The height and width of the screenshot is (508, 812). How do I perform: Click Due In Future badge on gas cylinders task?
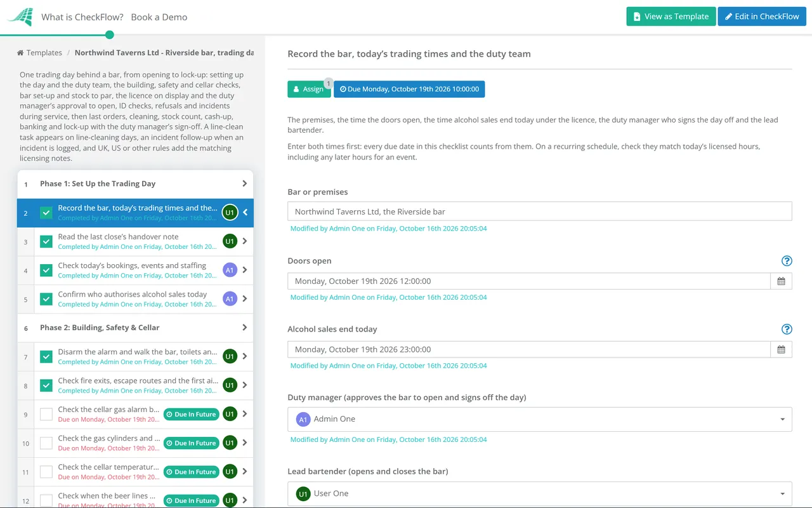[x=191, y=443]
